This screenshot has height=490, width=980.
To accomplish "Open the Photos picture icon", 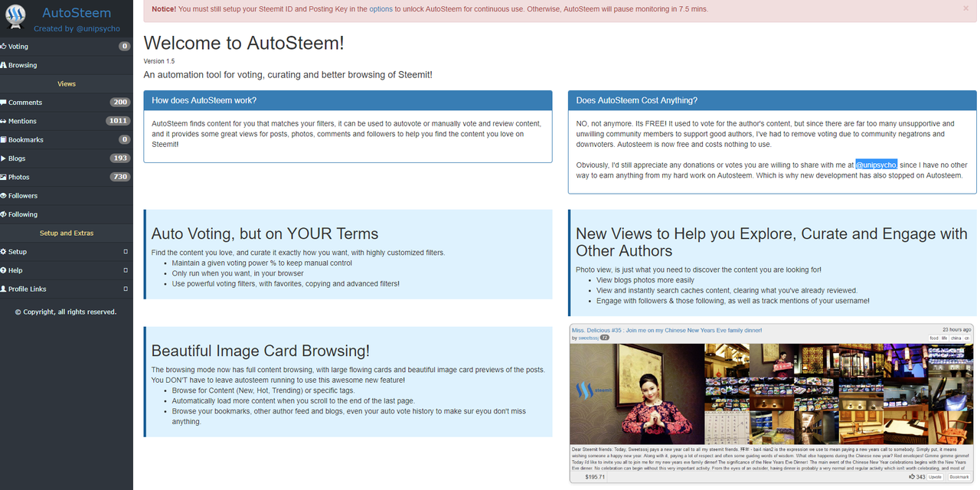I will click(x=4, y=177).
